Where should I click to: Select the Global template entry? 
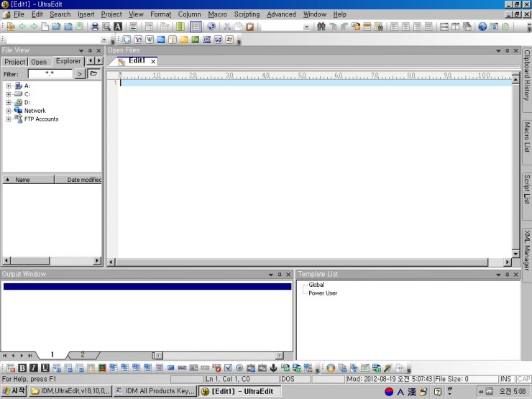click(x=316, y=285)
